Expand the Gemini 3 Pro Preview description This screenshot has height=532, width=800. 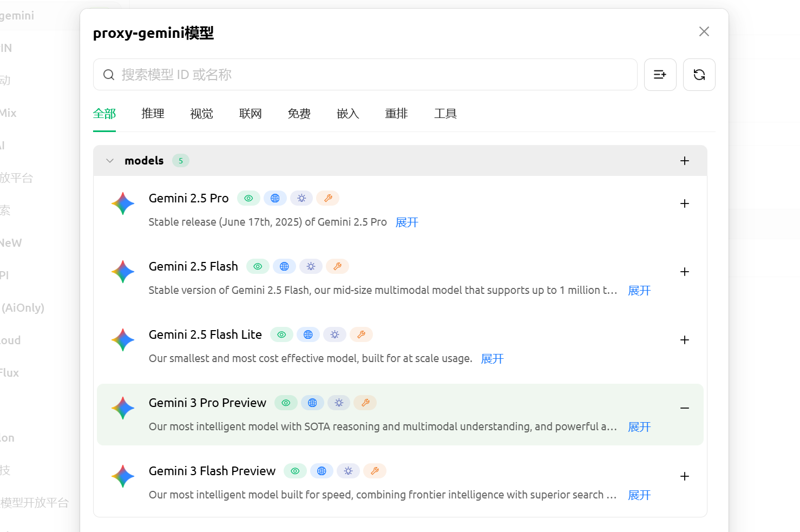639,427
